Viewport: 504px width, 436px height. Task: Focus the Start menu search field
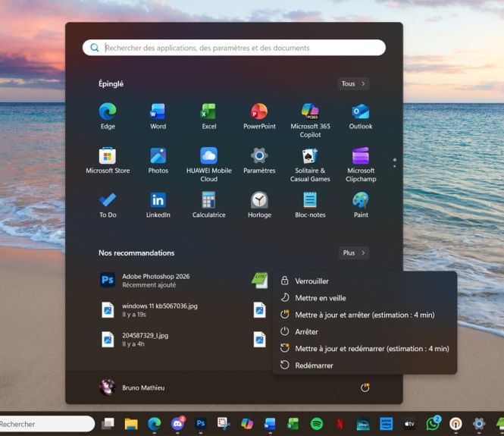pyautogui.click(x=234, y=48)
